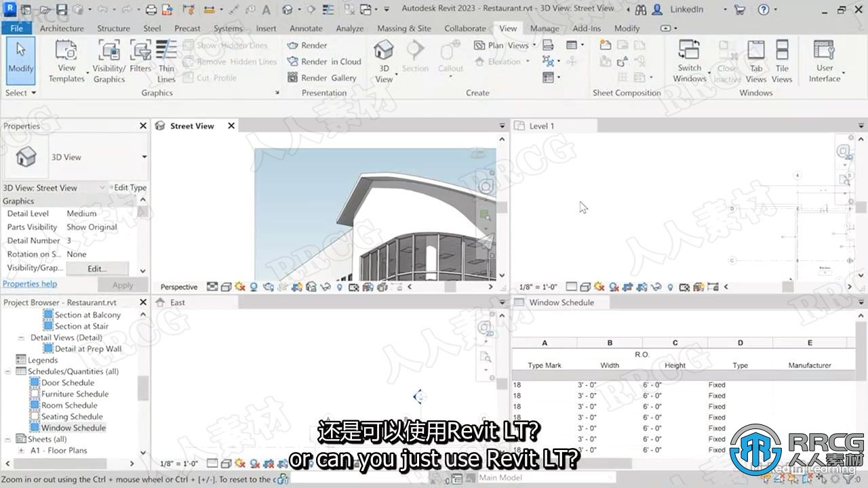The height and width of the screenshot is (488, 868).
Task: Expand the Select panel dropdown
Action: tap(20, 93)
